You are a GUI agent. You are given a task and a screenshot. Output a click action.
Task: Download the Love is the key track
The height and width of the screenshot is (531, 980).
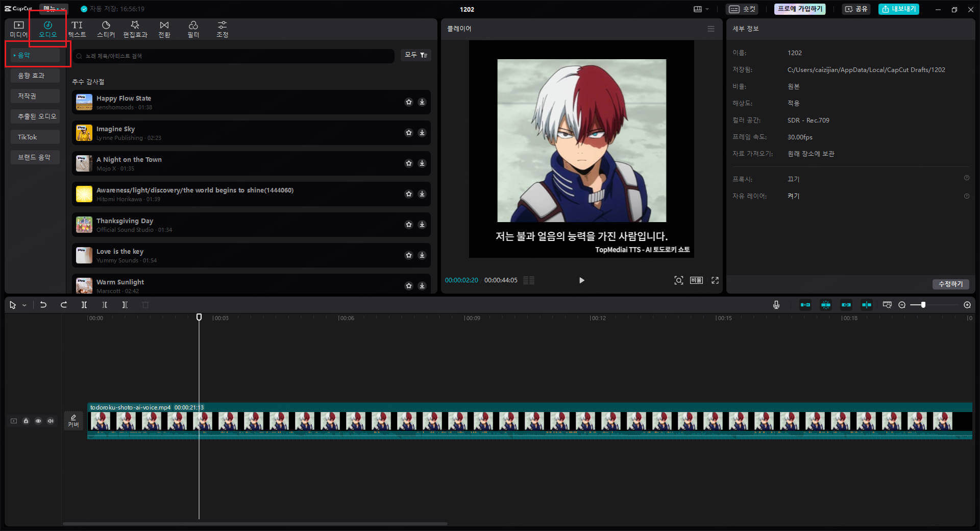pyautogui.click(x=422, y=255)
